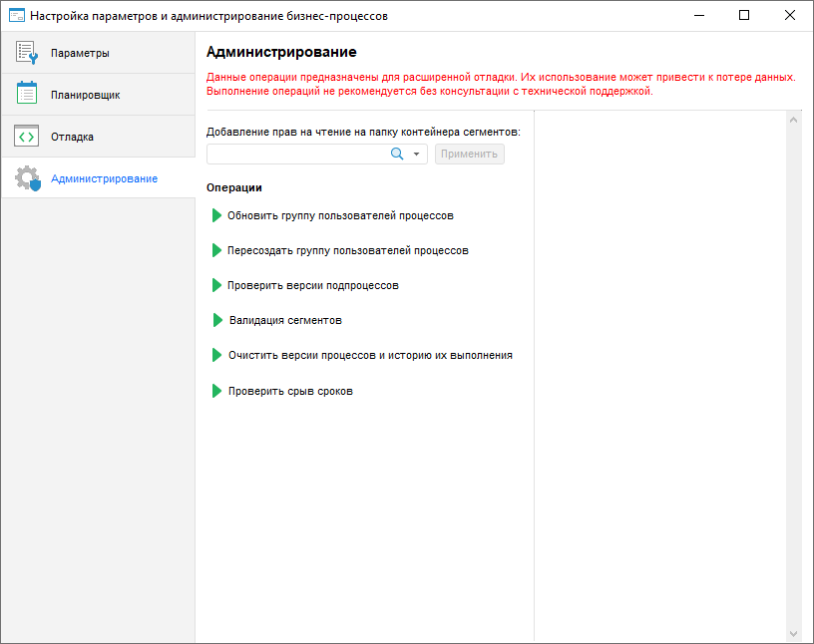814x644 pixels.
Task: Click the magnifier search icon in folder field
Action: pos(397,154)
